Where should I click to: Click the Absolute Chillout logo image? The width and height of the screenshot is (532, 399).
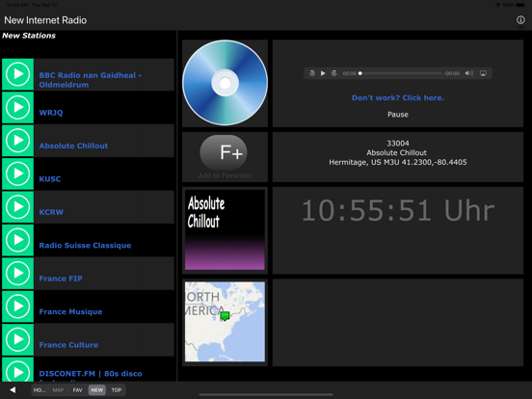(x=225, y=229)
